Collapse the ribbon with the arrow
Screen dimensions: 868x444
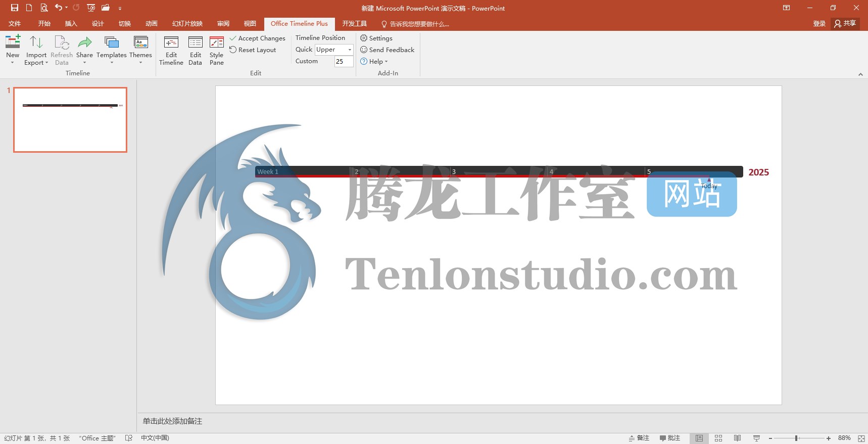[x=860, y=74]
